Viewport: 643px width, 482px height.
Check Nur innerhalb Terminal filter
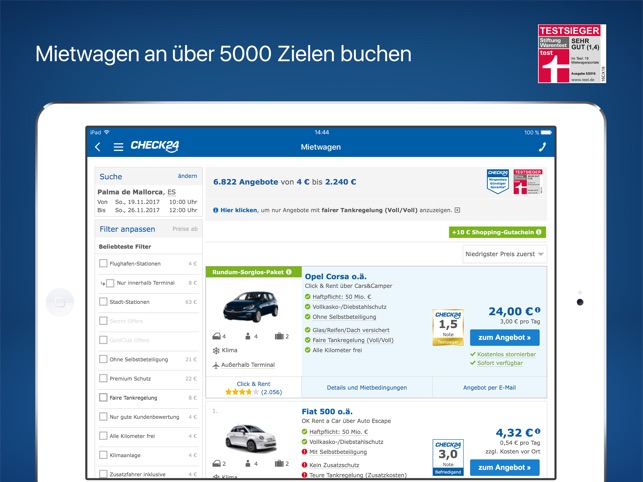110,283
